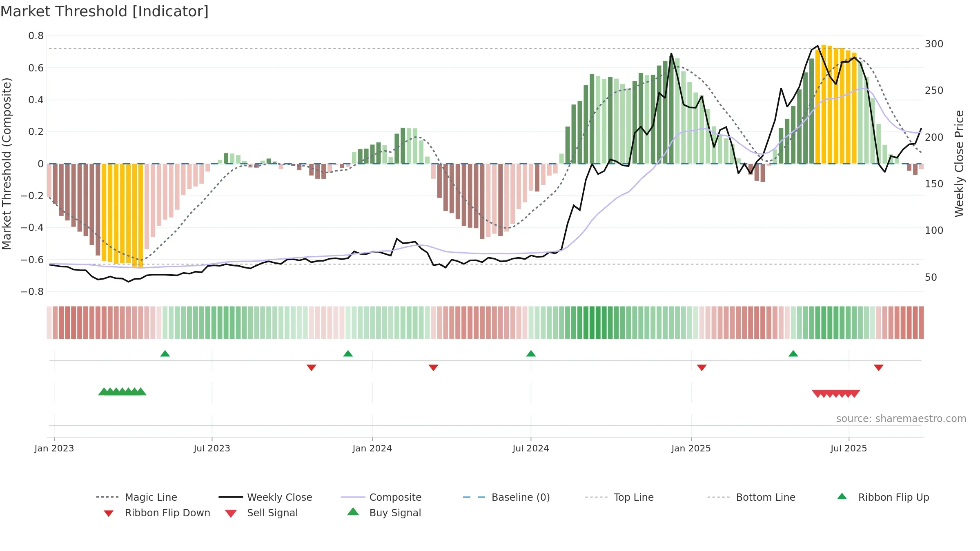Click the Ribbon Flip Down marker near October 2023
The width and height of the screenshot is (980, 551).
click(311, 368)
